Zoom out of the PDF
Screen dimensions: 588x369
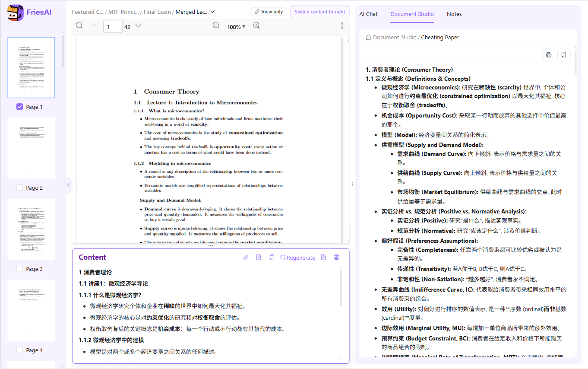coord(216,26)
